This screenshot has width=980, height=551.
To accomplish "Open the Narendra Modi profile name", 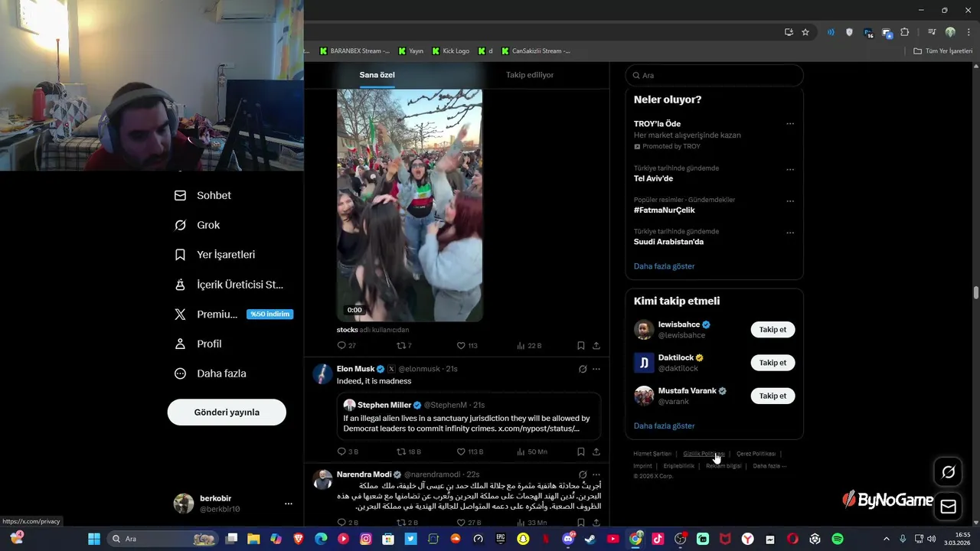I will 364,474.
